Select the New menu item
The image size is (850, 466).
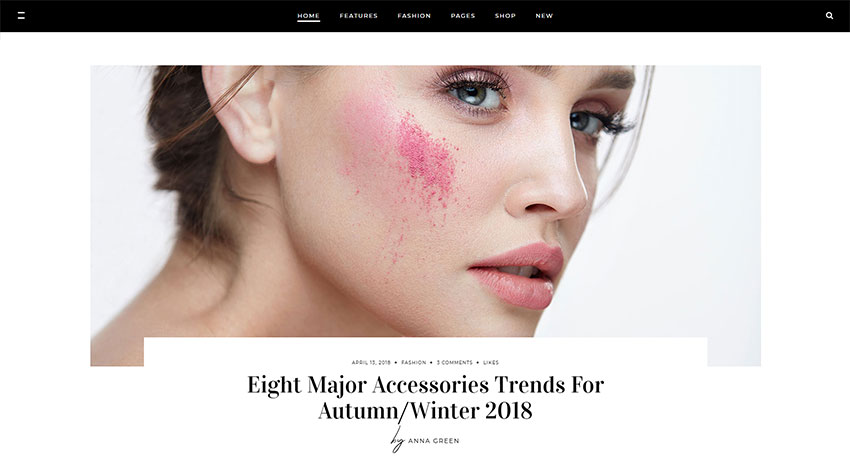click(x=544, y=16)
